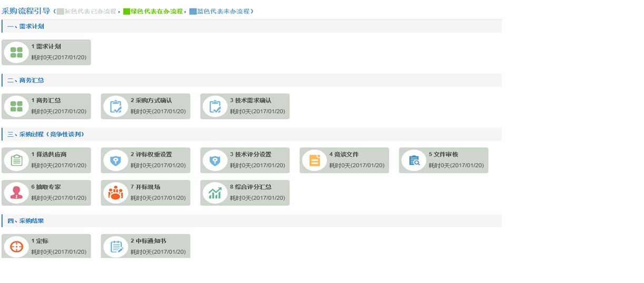Click the clipboard icon for 采购方式确认

coord(116,106)
